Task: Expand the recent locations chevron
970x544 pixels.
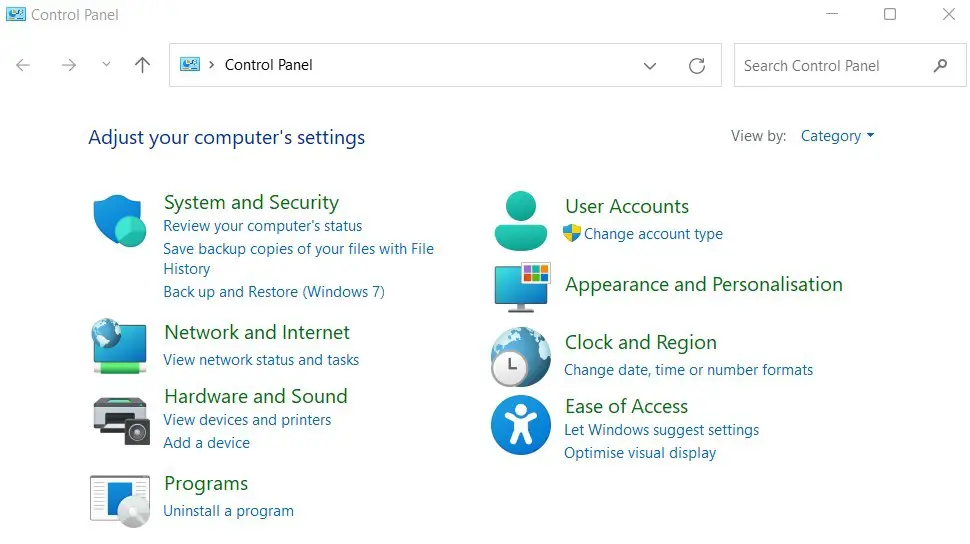Action: pyautogui.click(x=106, y=64)
